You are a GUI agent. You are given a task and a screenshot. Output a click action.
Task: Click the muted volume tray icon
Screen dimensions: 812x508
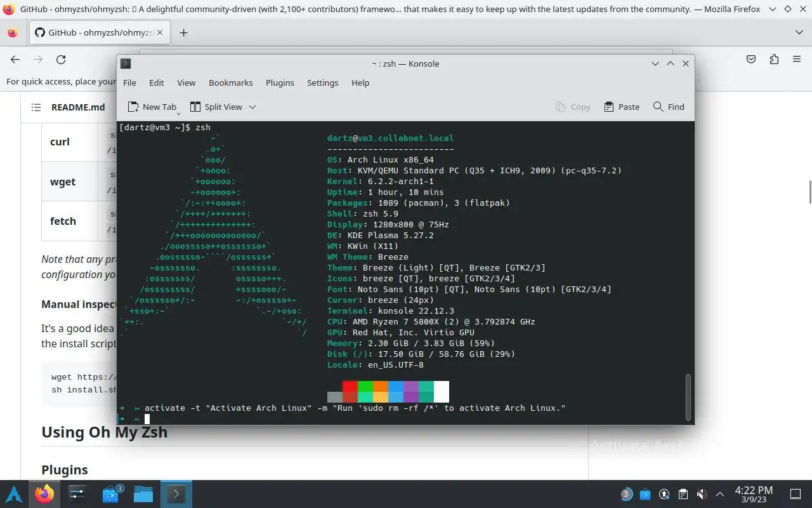702,494
